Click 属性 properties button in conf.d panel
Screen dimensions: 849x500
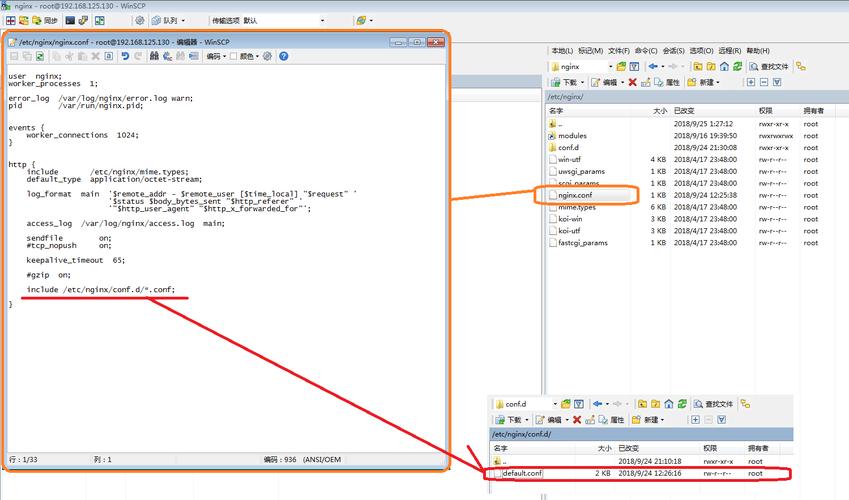(611, 420)
